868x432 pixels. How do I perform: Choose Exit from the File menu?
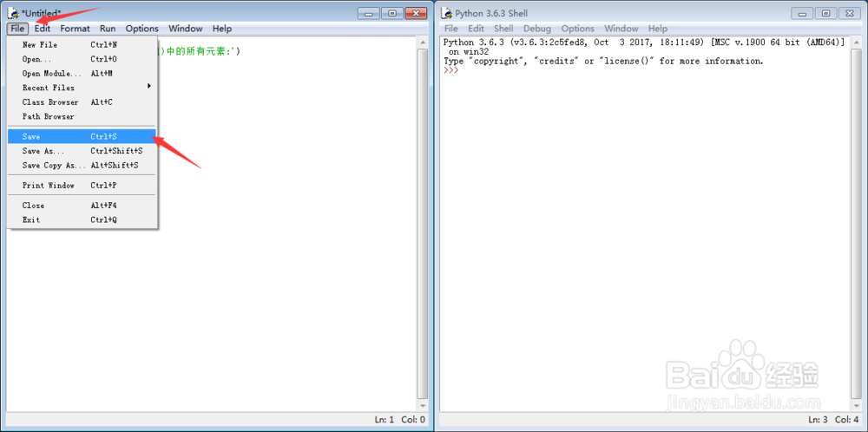pyautogui.click(x=82, y=219)
